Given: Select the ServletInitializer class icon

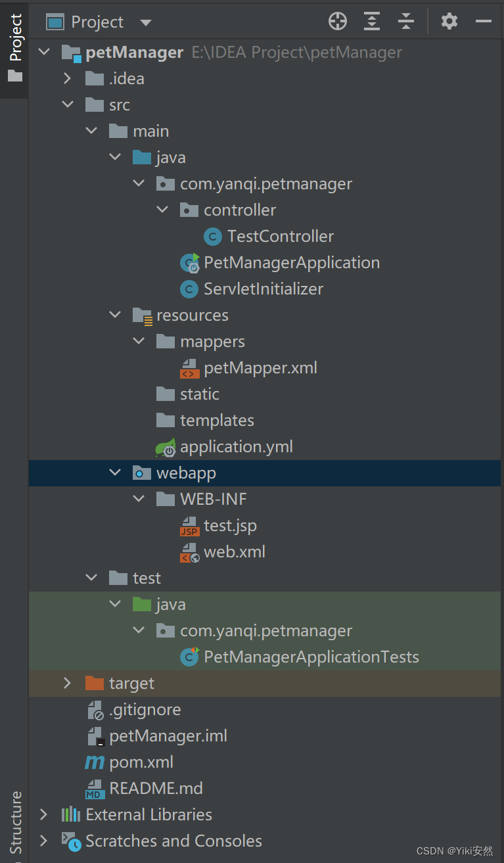Looking at the screenshot, I should coord(189,289).
